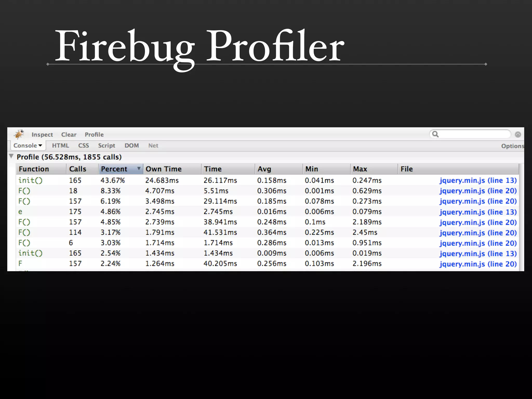The width and height of the screenshot is (532, 399).
Task: Toggle sort arrow on Percent column
Action: click(139, 169)
